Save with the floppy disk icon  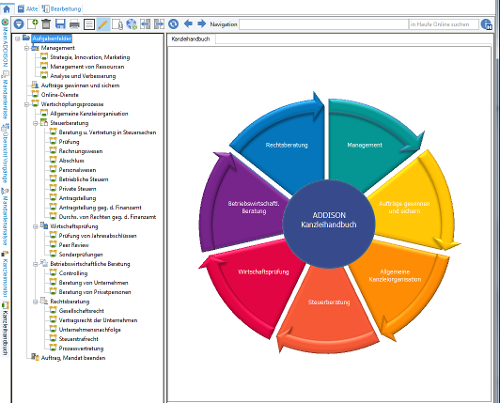(60, 24)
